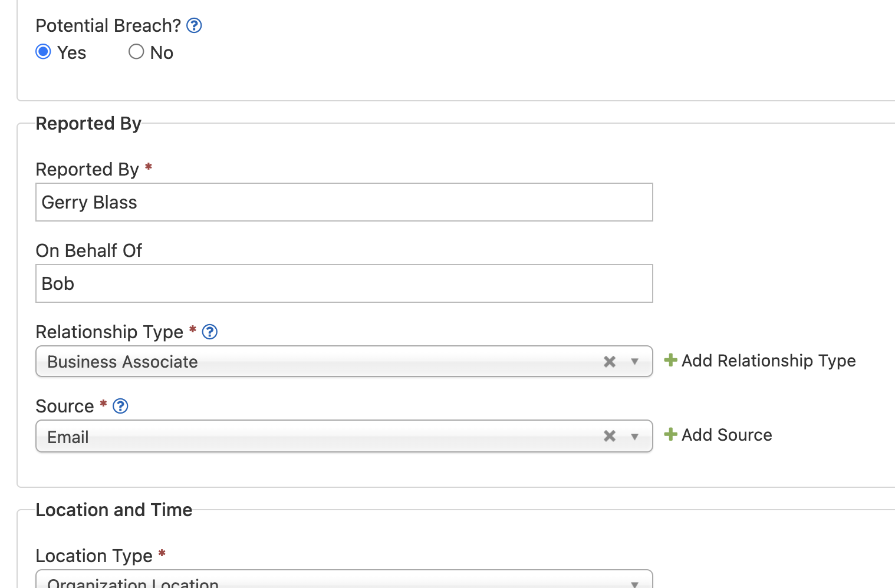Open Potential Breach help icon
Viewport: 895px width, 588px height.
[x=194, y=25]
